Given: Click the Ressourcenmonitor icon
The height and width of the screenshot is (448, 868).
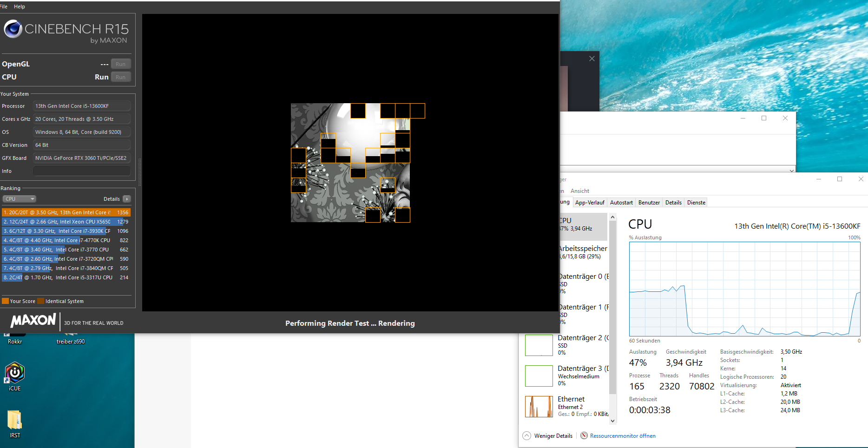Looking at the screenshot, I should click(x=584, y=436).
